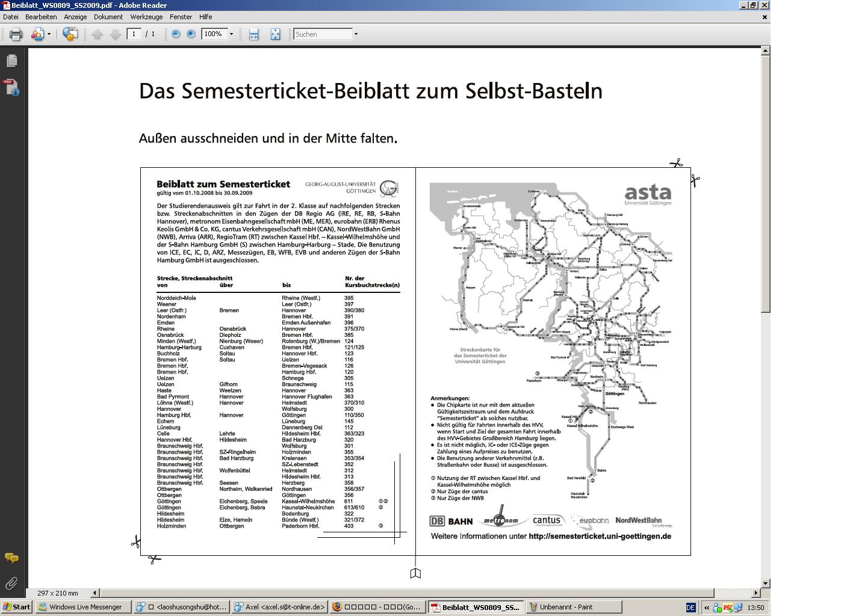Click 'Außen ausschneiden und in der Mitte falten.'
The image size is (844, 616).
tap(268, 138)
